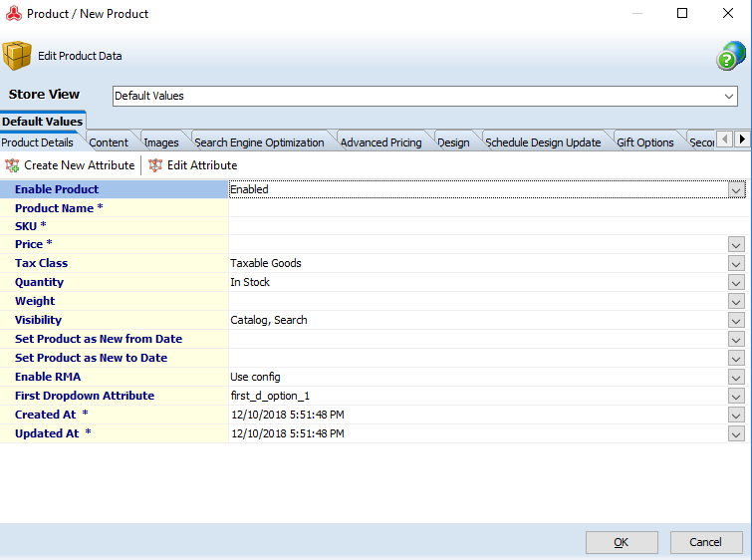Select the Enable Product row label
752x560 pixels.
click(57, 189)
